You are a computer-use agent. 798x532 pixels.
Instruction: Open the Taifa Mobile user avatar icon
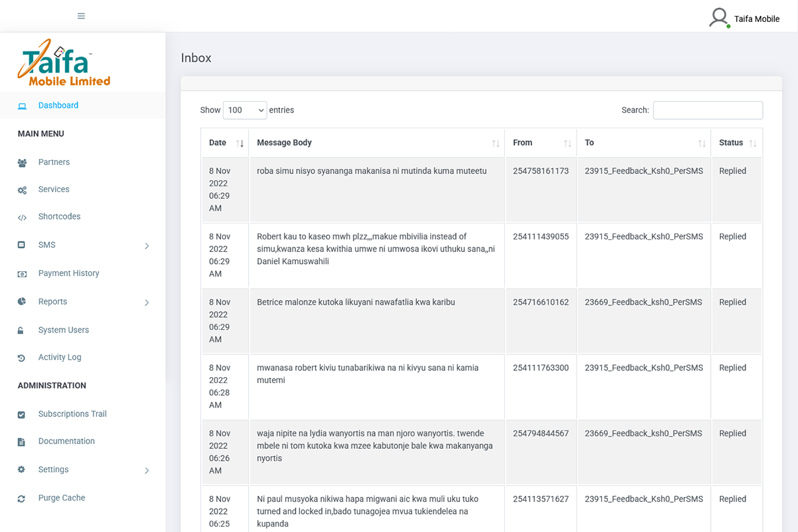719,18
